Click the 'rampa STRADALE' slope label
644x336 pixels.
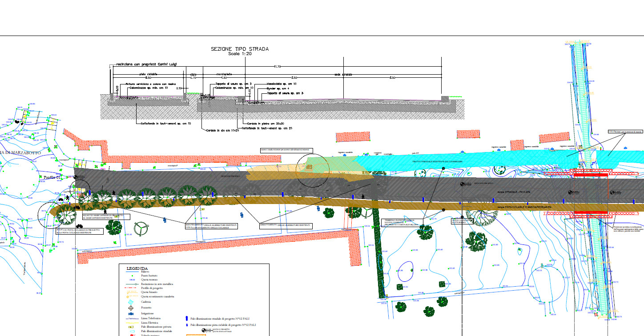(x=514, y=192)
